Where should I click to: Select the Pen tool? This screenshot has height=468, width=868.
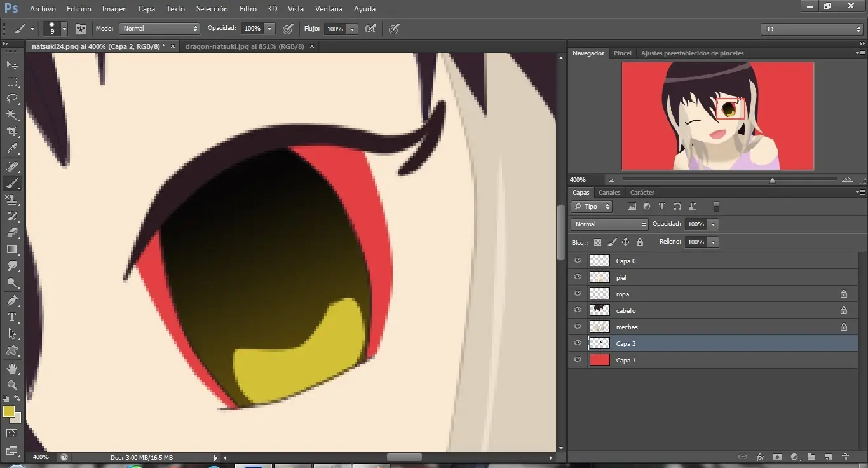click(12, 301)
